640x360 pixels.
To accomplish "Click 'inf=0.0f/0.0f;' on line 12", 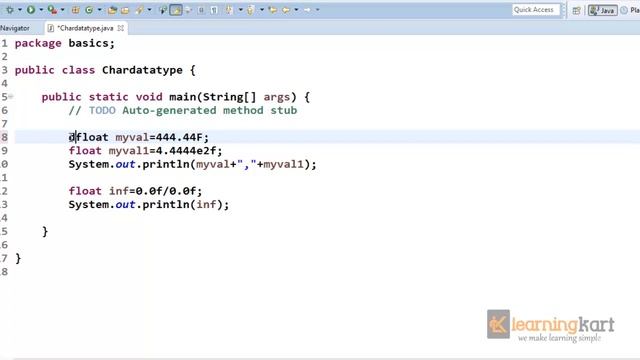I will (x=155, y=191).
